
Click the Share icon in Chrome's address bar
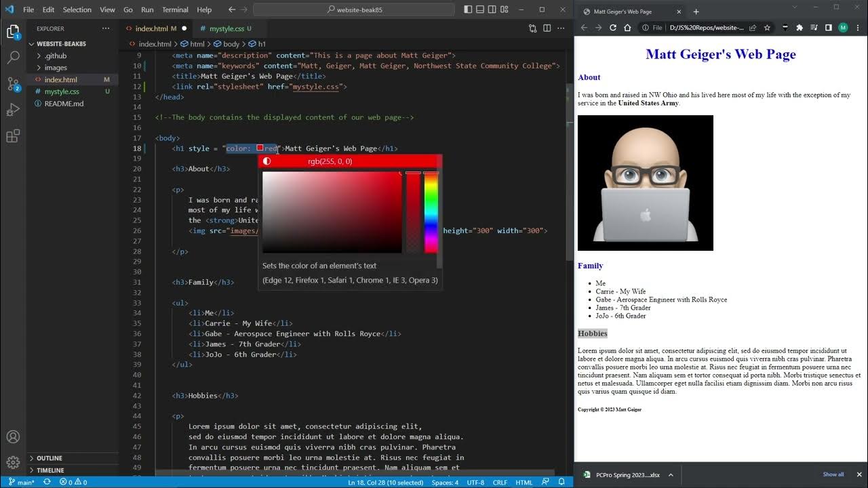(x=753, y=28)
